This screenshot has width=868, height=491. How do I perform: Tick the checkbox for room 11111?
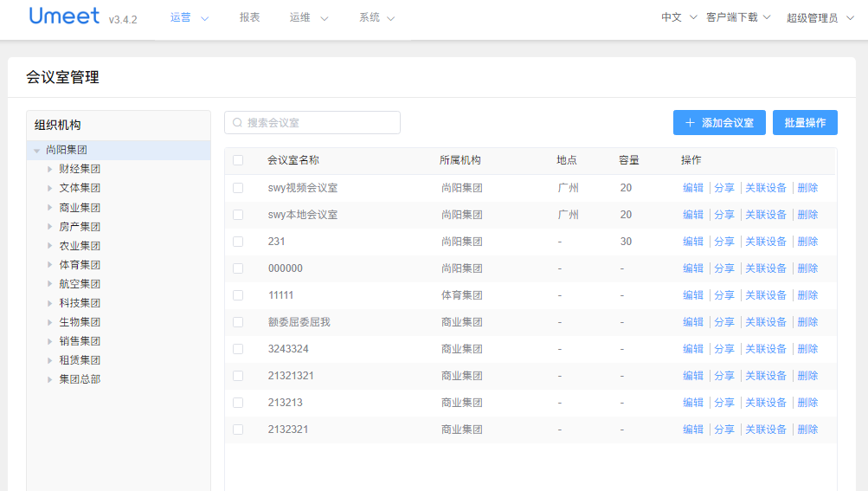238,295
